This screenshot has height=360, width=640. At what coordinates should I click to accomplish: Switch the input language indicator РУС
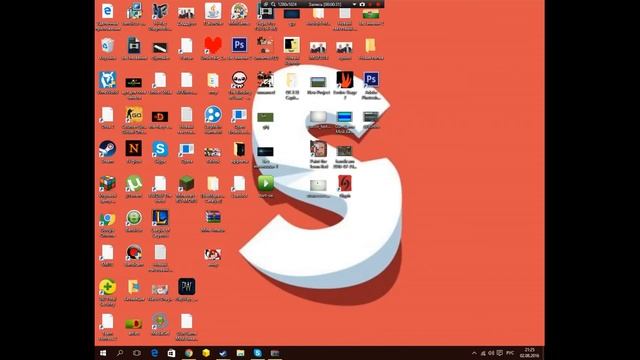(x=510, y=353)
